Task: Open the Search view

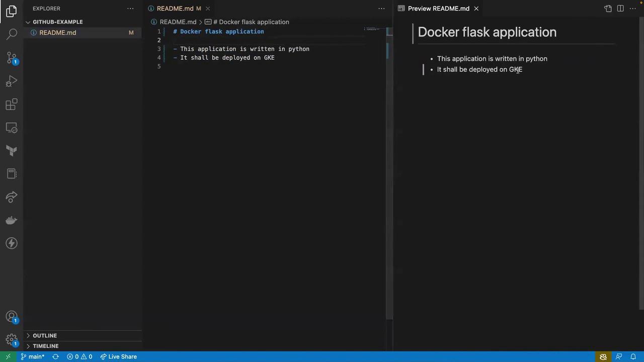Action: coord(12,34)
